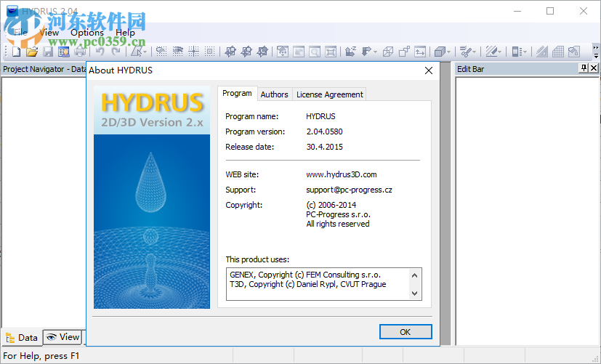Select the Data tab in Project Navigator

coord(22,338)
